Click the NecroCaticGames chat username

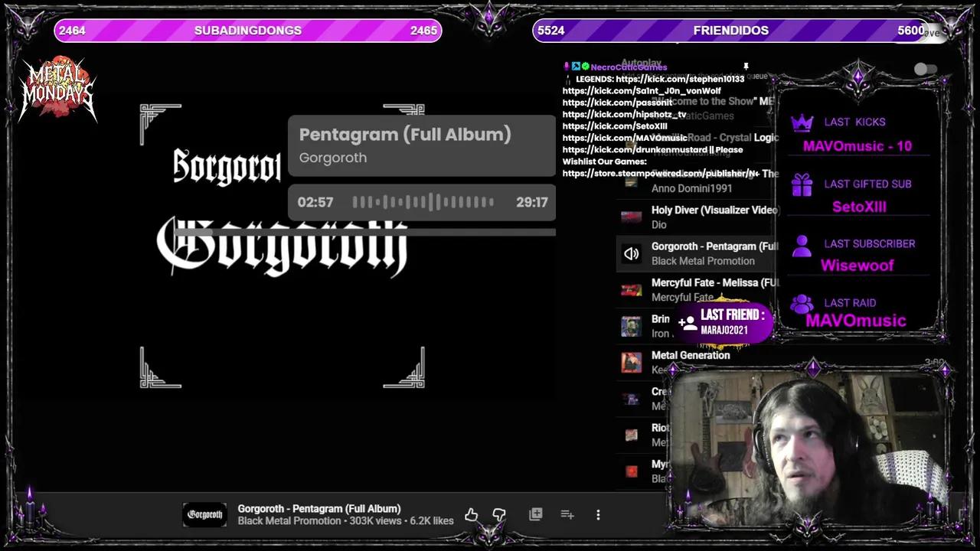click(x=629, y=67)
